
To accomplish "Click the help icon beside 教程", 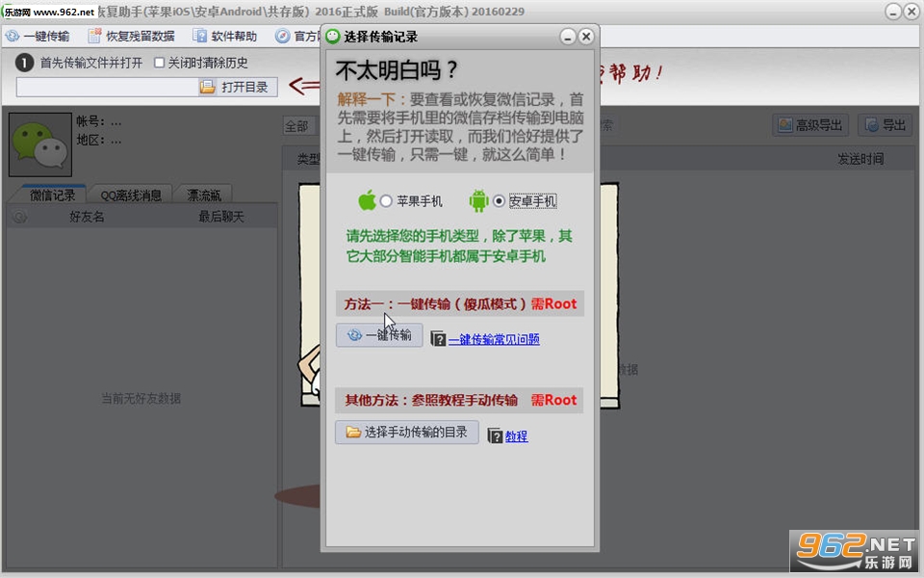I will [x=495, y=435].
